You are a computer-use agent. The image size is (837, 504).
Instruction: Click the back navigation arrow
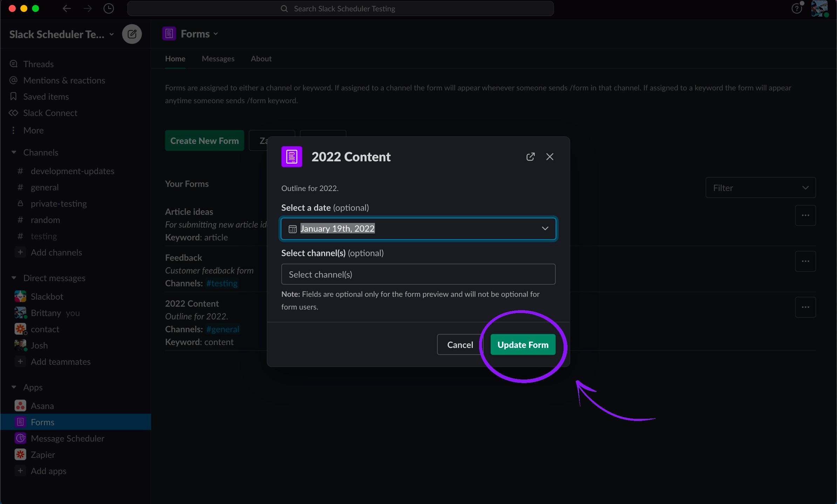click(67, 8)
